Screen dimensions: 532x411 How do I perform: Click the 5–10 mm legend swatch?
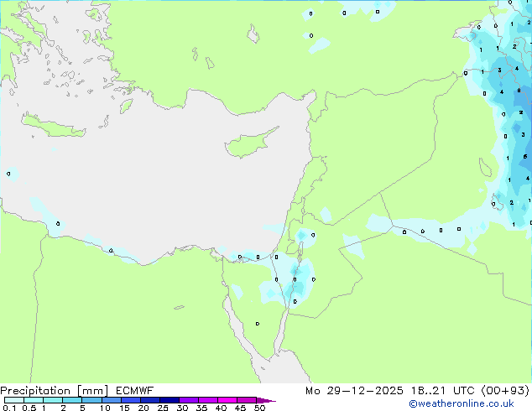91,400
